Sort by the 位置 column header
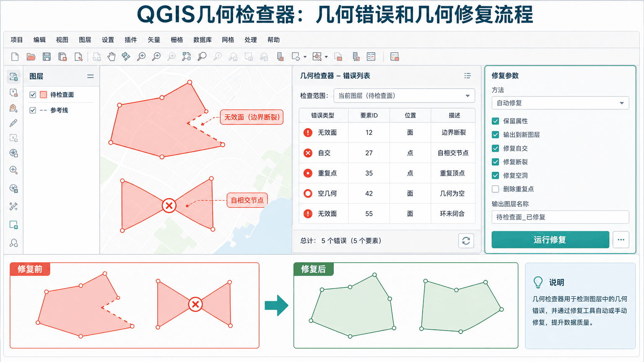Screen dimensions: 644x362 tap(410, 115)
